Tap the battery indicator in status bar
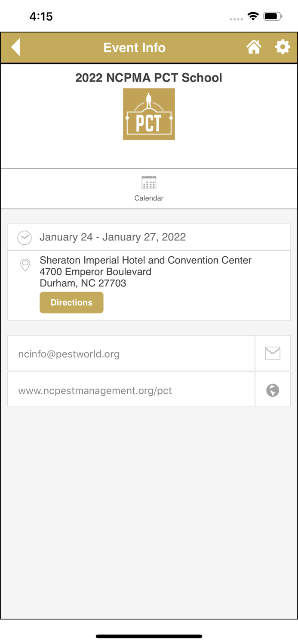The width and height of the screenshot is (298, 644). (x=273, y=17)
